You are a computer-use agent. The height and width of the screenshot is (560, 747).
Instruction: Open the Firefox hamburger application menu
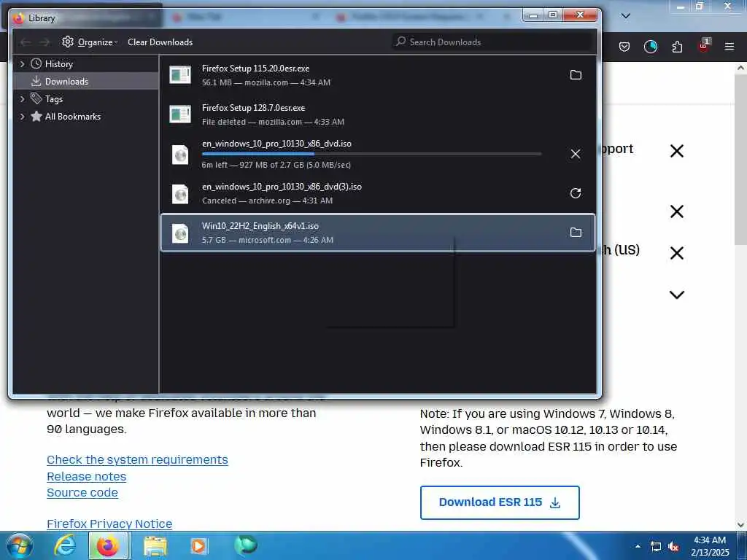pyautogui.click(x=729, y=47)
